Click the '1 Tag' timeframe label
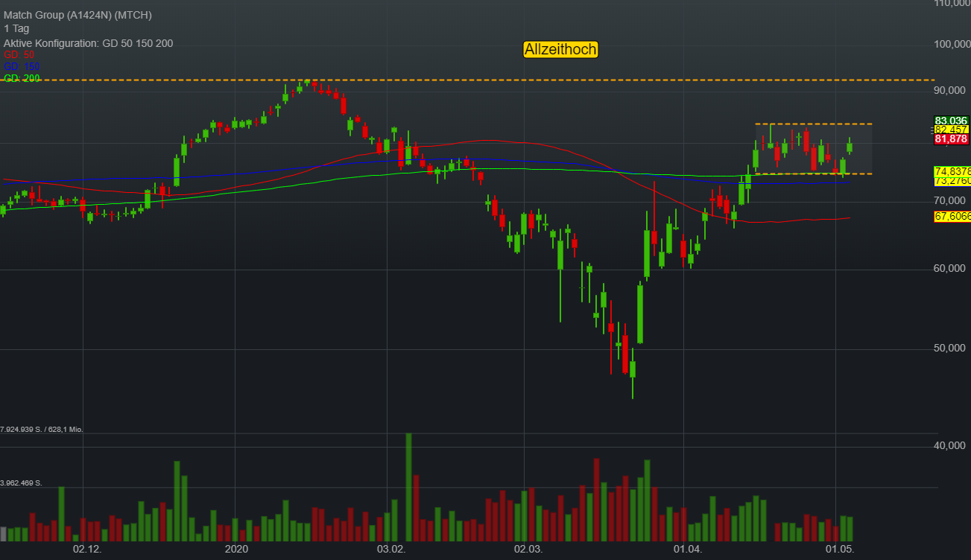 tap(16, 29)
